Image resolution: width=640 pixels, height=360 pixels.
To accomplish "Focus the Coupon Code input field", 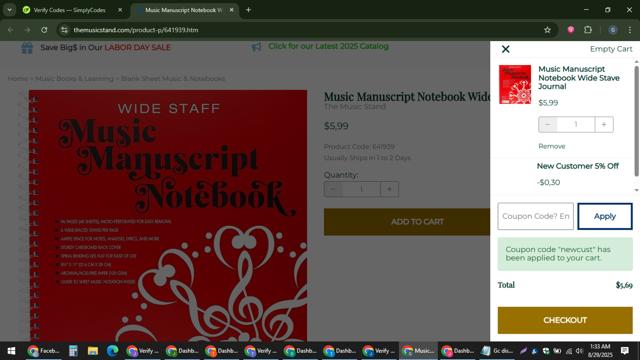I will [x=536, y=216].
